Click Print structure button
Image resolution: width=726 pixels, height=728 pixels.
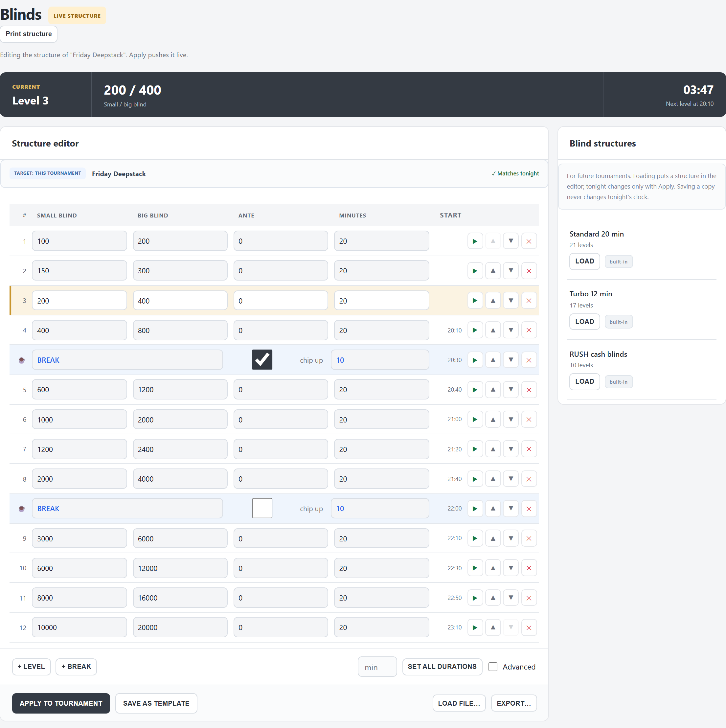pyautogui.click(x=29, y=34)
